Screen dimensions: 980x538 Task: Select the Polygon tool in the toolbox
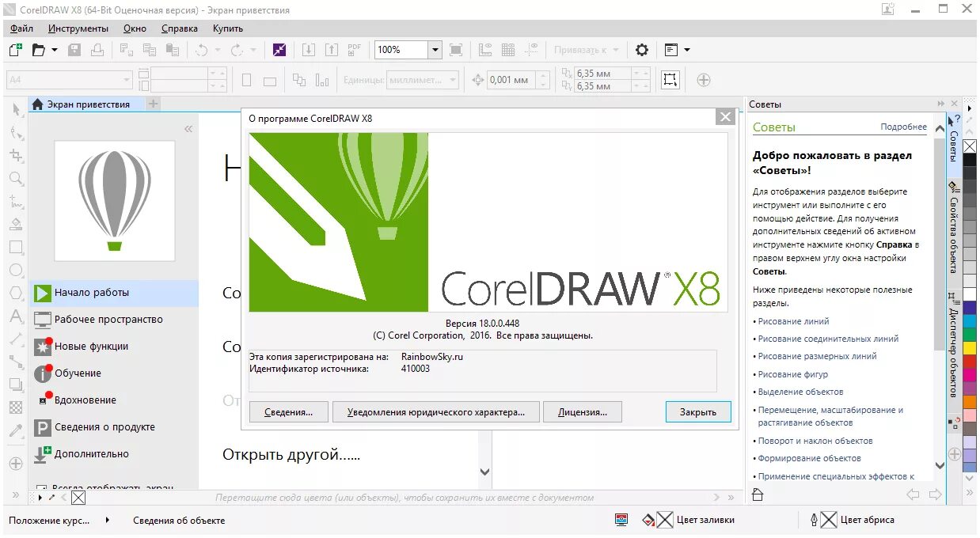16,293
